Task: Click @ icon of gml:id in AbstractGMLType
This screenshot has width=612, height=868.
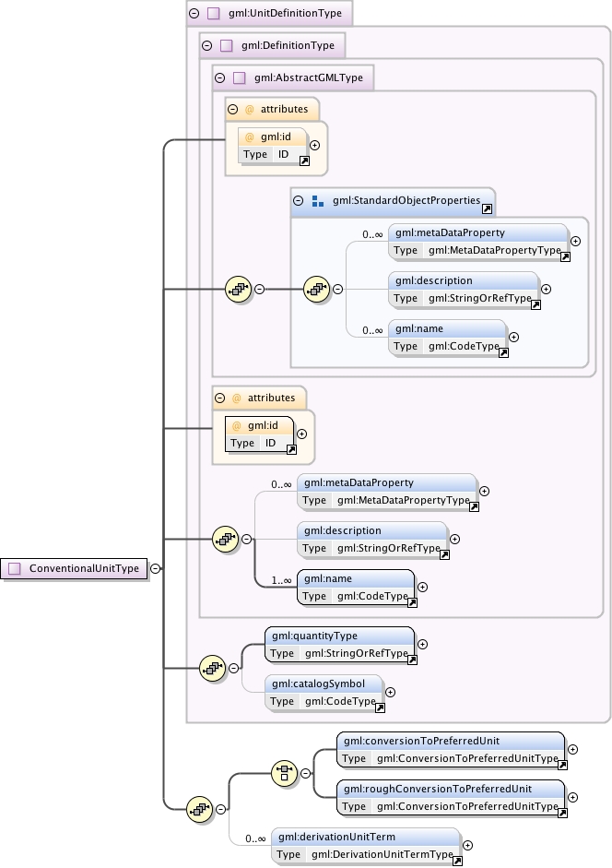Action: click(x=250, y=137)
